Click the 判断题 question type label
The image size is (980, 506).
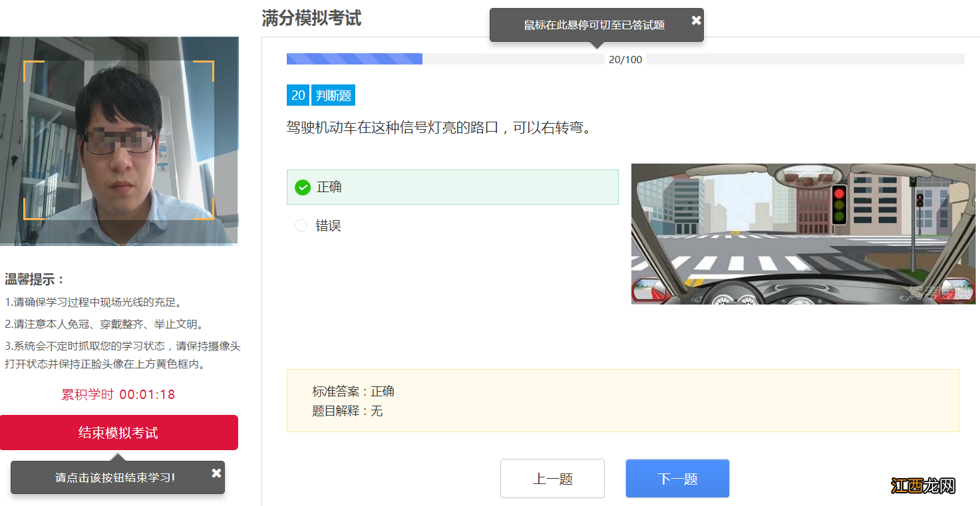tap(333, 95)
